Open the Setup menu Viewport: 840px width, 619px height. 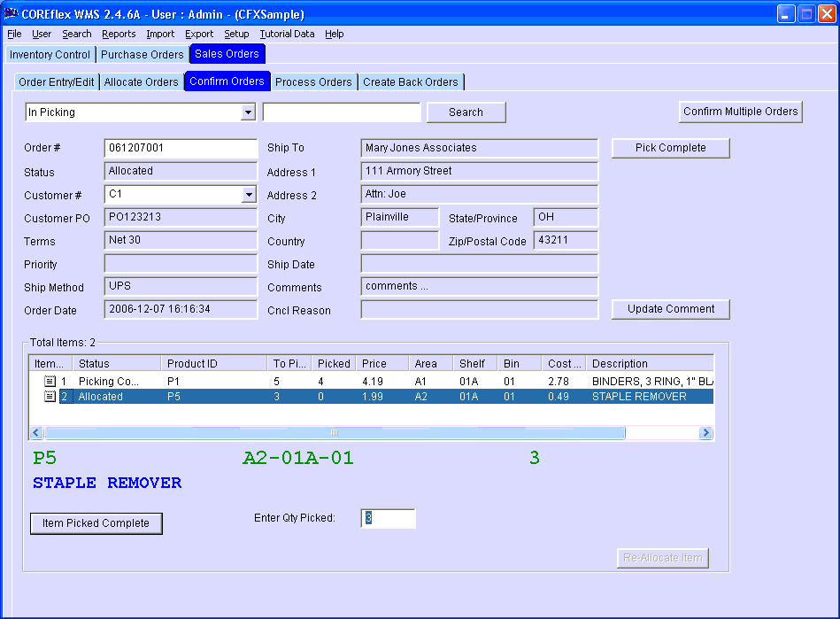(x=236, y=34)
